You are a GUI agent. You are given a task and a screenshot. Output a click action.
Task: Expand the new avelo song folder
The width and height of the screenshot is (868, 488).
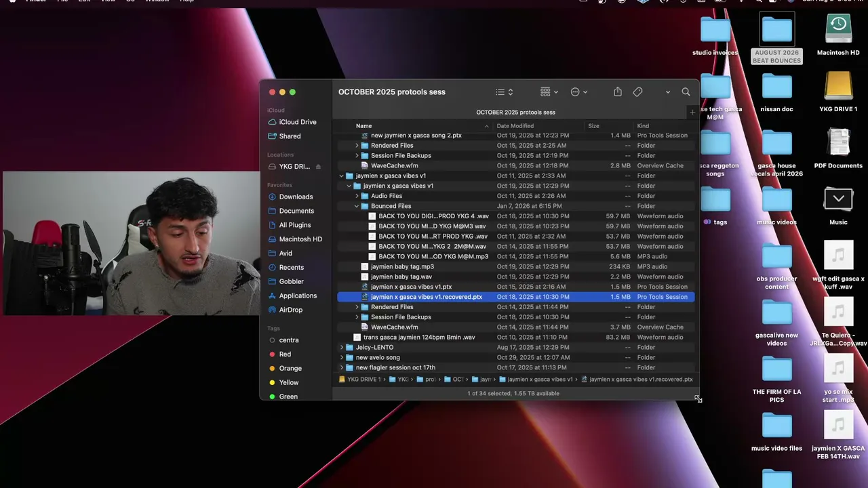[x=342, y=357]
